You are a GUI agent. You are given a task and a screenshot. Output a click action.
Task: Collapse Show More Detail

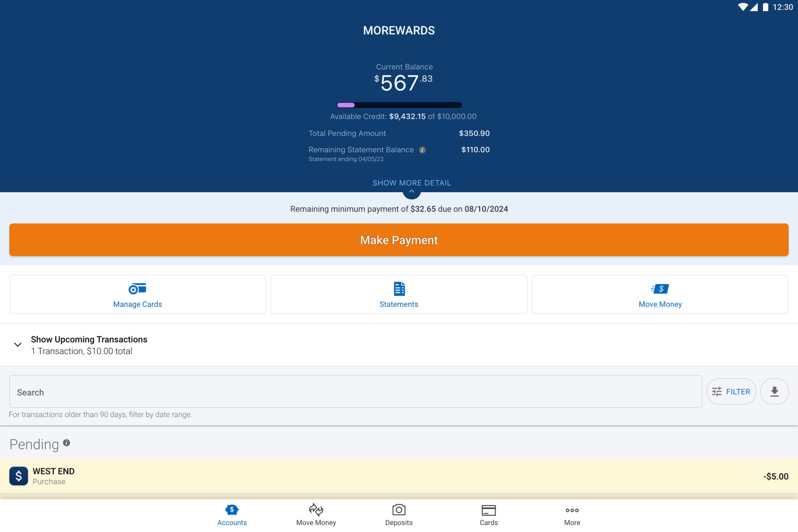(411, 191)
